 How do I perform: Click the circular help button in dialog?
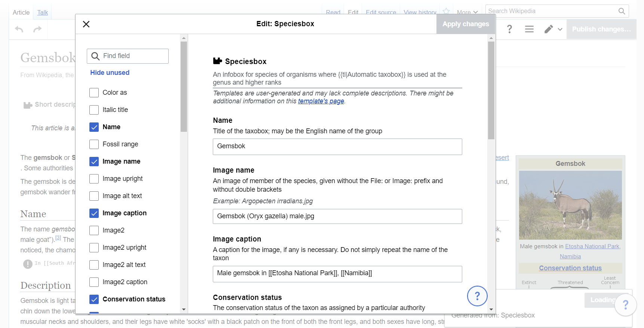[477, 296]
